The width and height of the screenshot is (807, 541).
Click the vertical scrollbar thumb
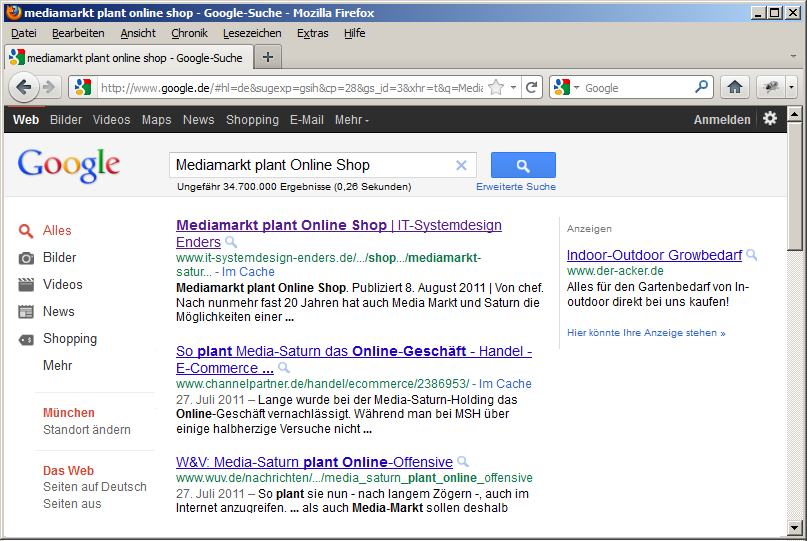pos(795,185)
